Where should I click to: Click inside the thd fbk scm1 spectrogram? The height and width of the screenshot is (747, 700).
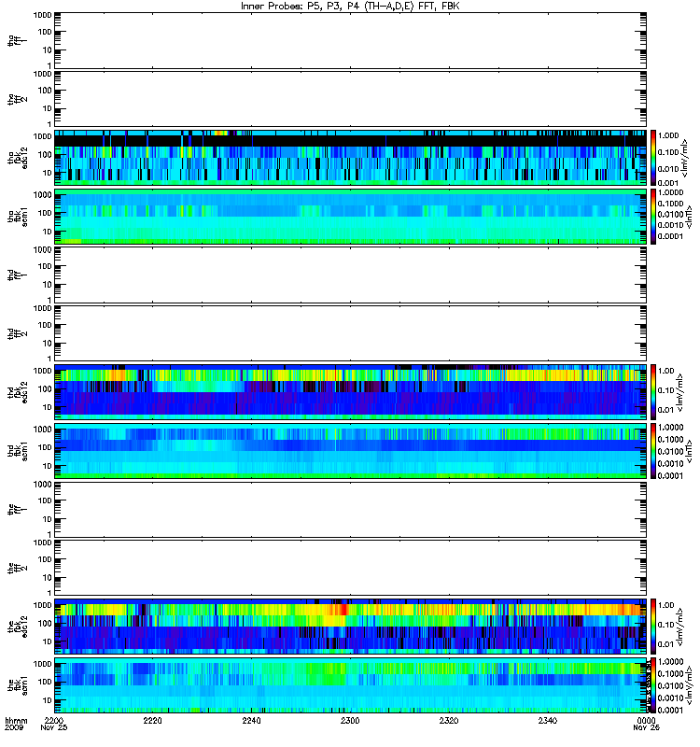coord(351,451)
